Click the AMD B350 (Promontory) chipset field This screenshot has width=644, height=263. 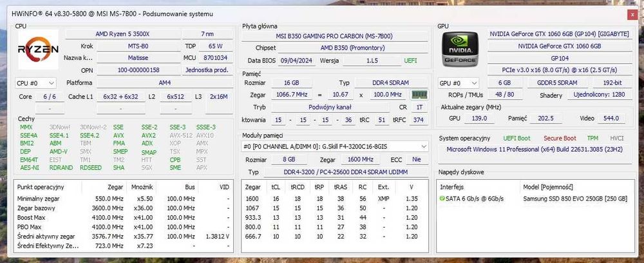(x=353, y=48)
